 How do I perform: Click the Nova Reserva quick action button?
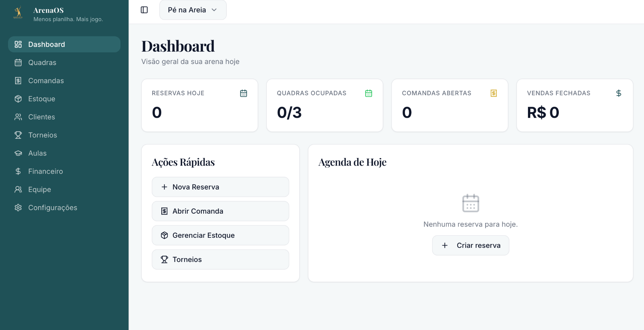220,187
